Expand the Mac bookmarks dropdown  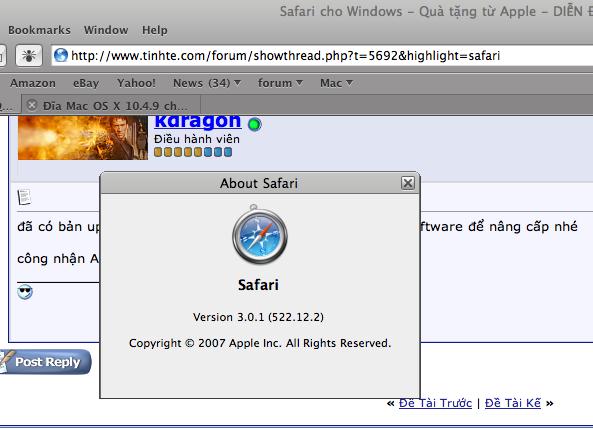(336, 83)
